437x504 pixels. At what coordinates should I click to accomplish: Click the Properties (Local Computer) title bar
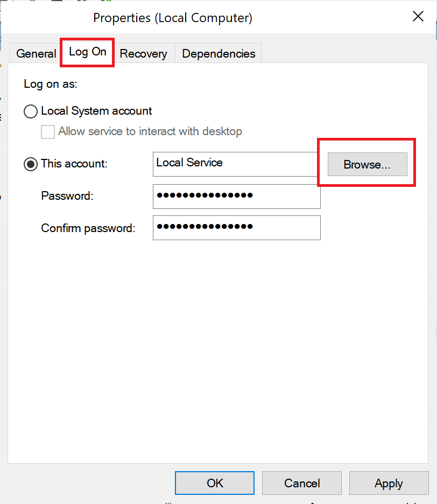172,18
